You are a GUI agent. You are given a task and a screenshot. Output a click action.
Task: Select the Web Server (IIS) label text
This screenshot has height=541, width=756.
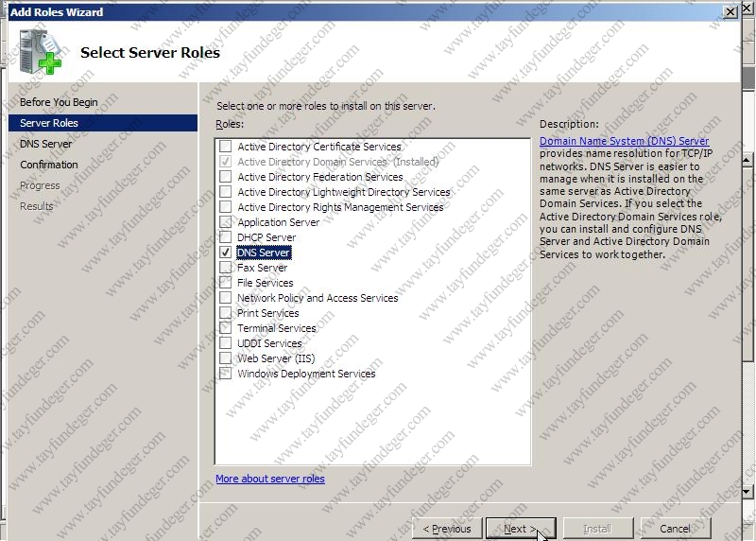click(276, 358)
